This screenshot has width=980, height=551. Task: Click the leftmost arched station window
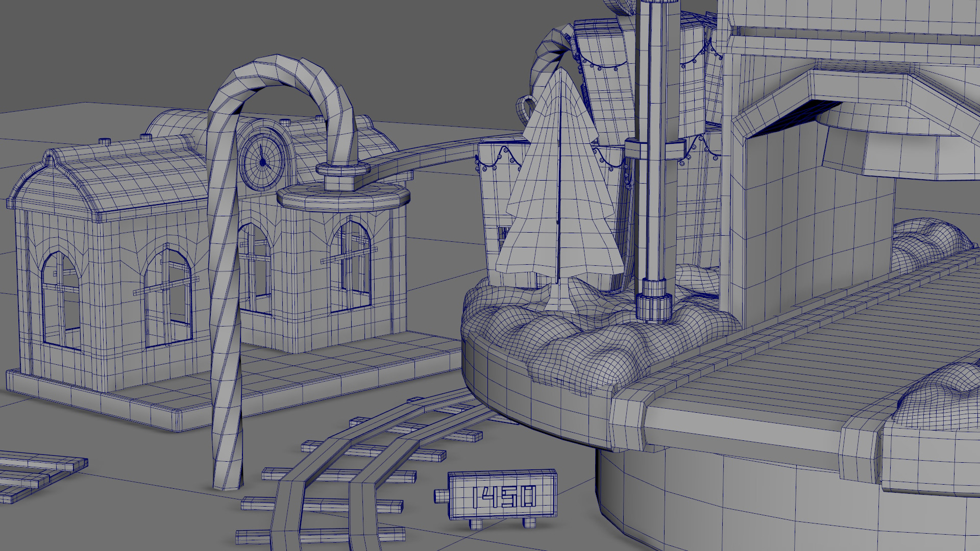click(60, 301)
